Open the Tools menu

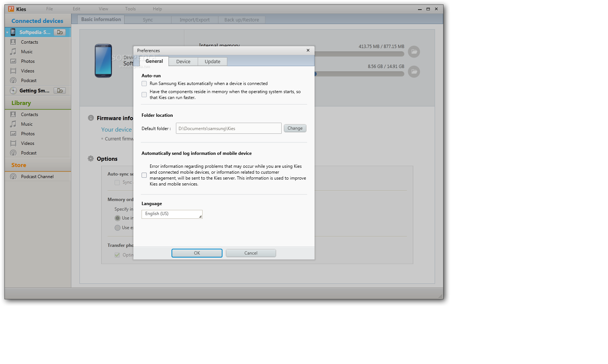coord(130,9)
